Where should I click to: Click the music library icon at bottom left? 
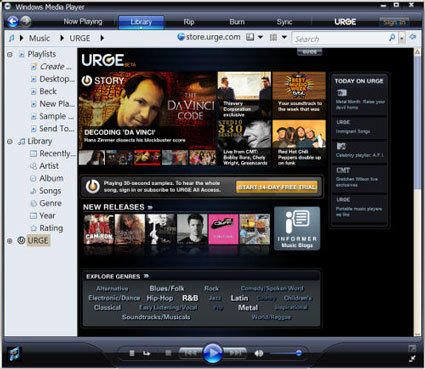14,353
